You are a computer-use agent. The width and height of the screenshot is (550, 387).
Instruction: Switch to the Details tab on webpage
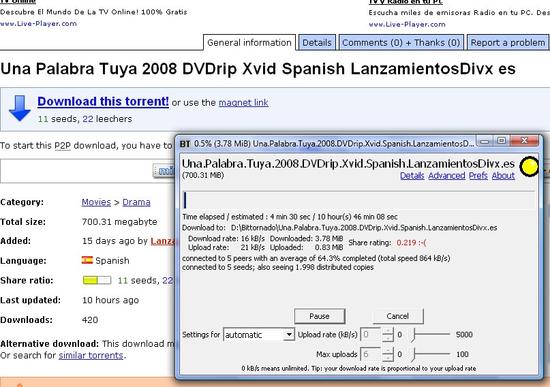tap(317, 43)
